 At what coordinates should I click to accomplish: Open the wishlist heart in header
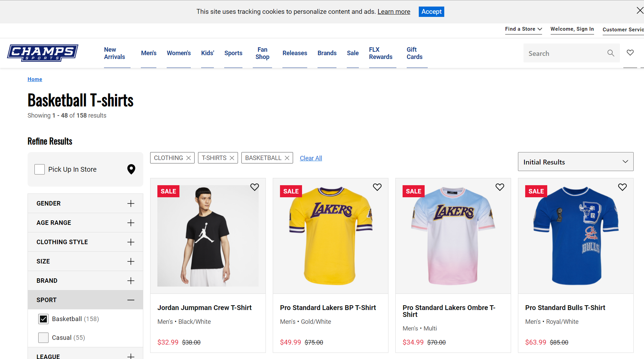pos(630,53)
